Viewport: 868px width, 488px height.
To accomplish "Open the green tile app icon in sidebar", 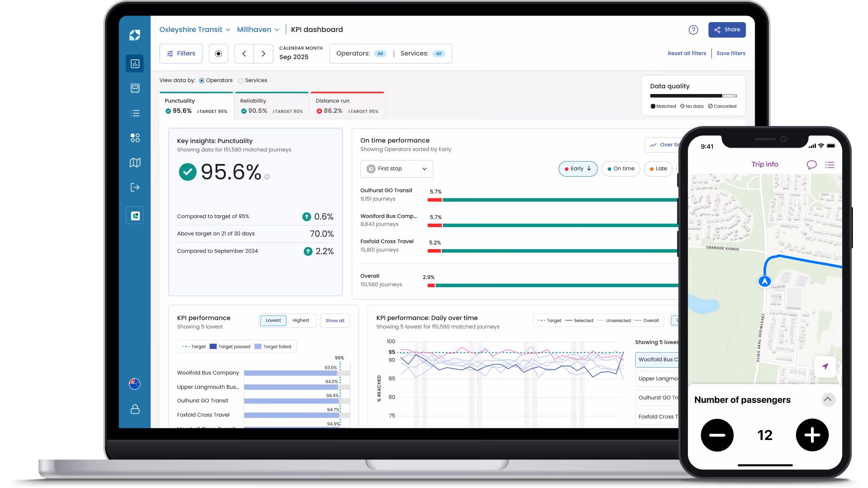I will pyautogui.click(x=135, y=216).
